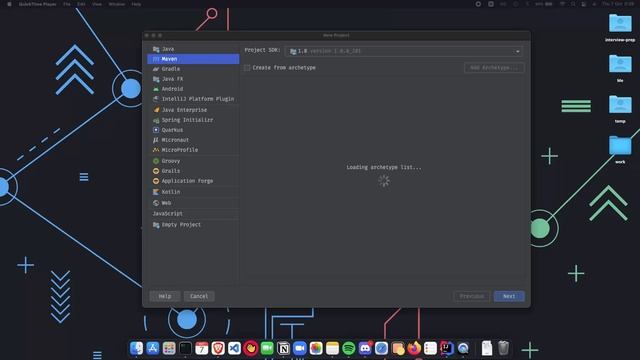The image size is (640, 360).
Task: Choose MicroProfile generator
Action: pyautogui.click(x=193, y=150)
